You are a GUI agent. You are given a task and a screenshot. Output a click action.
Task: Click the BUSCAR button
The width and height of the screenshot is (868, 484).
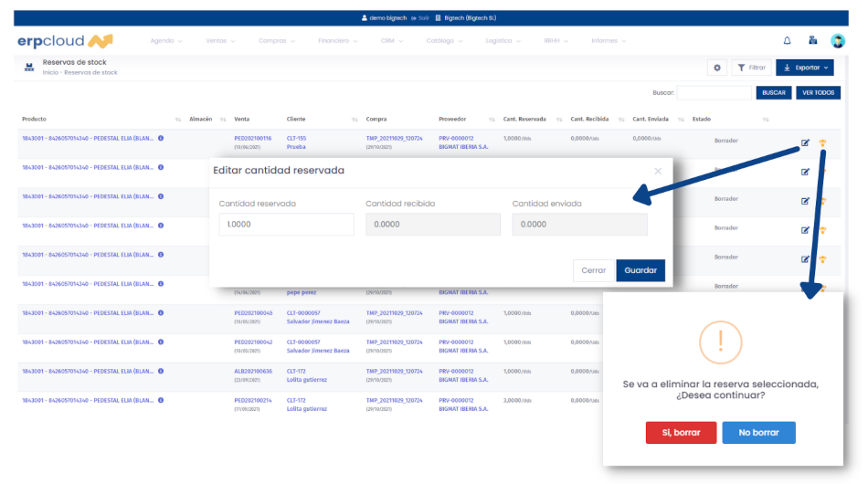tap(773, 93)
